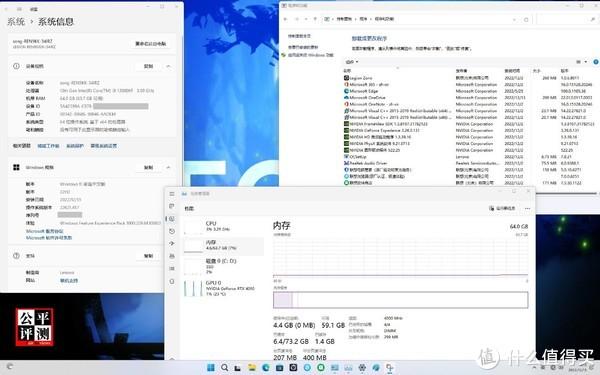The height and width of the screenshot is (375, 600).
Task: Click 运行新任务 in Task Manager
Action: (x=502, y=209)
